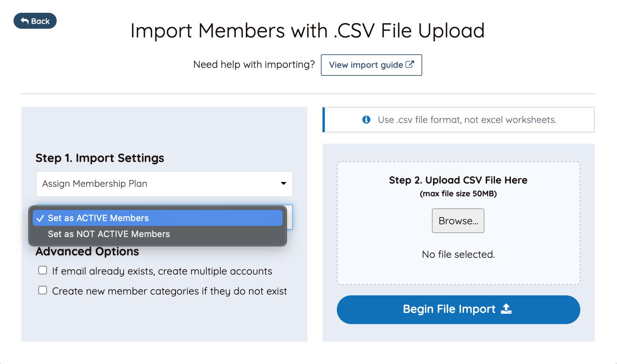The image size is (617, 364).
Task: Select Set as NOT ACTIVE Members
Action: click(x=109, y=234)
